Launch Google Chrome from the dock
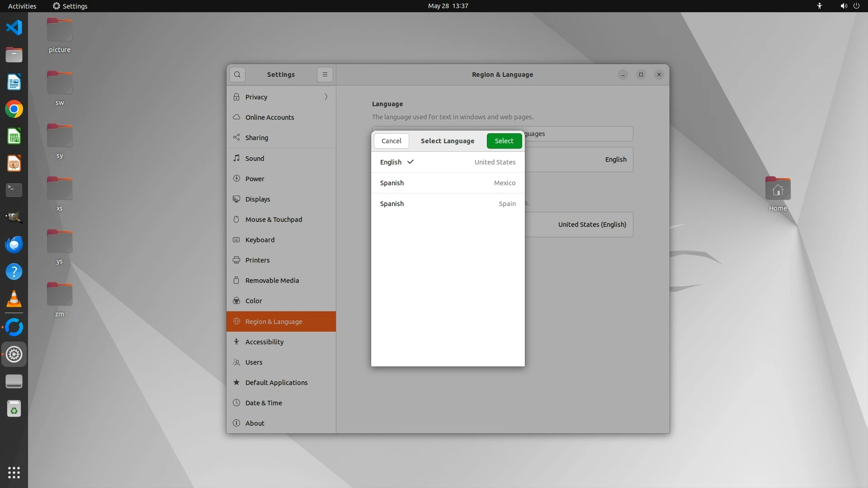The width and height of the screenshot is (868, 488). (x=14, y=109)
